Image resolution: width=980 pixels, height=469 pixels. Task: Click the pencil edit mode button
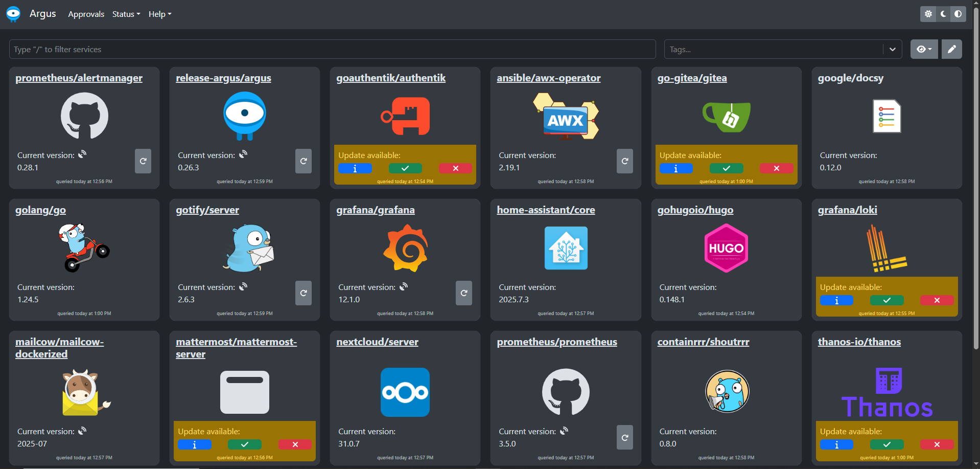(951, 49)
